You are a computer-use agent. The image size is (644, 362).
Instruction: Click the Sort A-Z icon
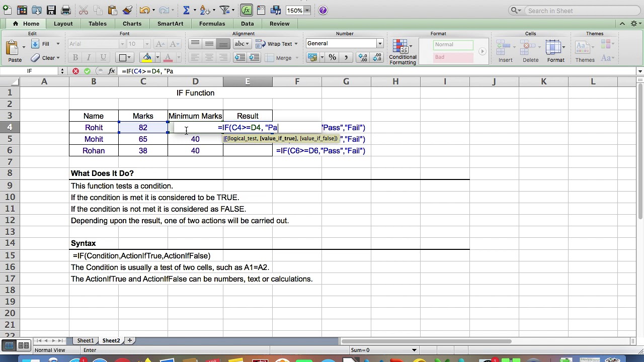[204, 10]
